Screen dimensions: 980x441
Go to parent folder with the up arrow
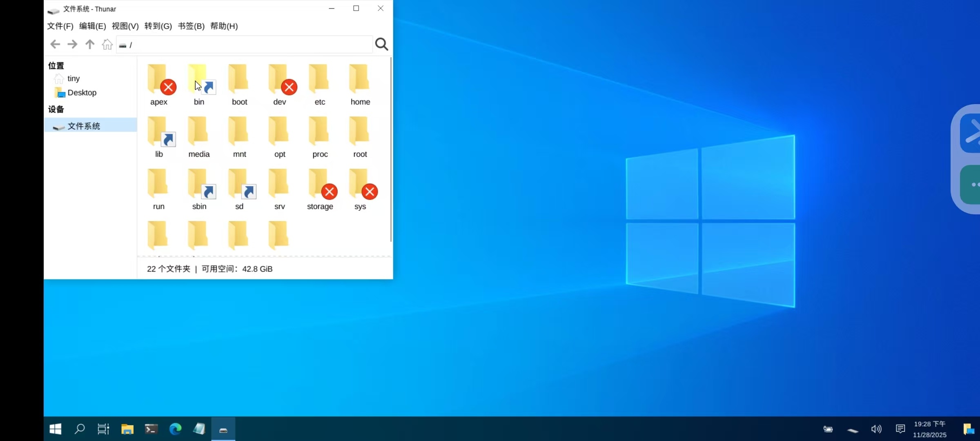pyautogui.click(x=90, y=44)
